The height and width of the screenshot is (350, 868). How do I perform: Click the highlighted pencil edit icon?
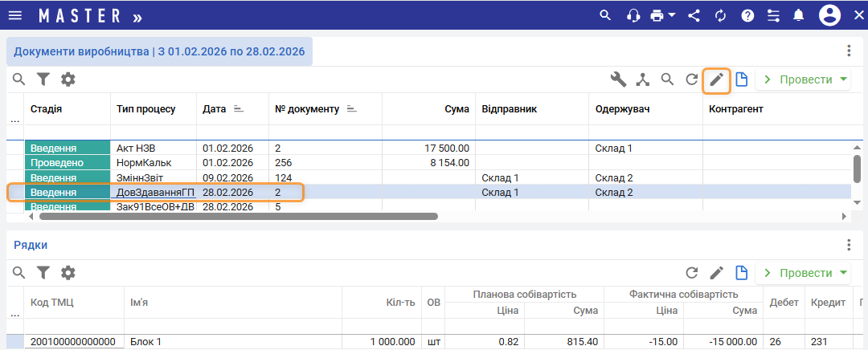(716, 79)
